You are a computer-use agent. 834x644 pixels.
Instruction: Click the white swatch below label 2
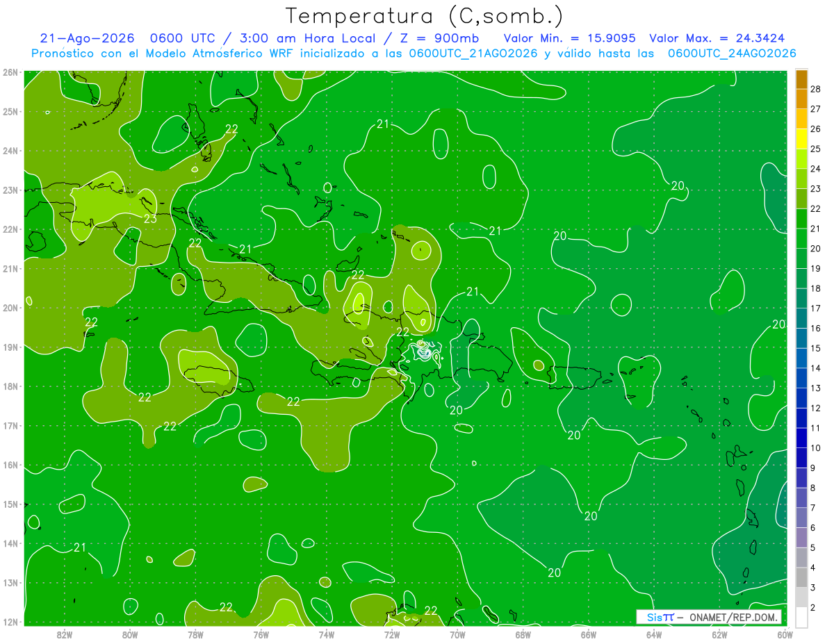(801, 617)
